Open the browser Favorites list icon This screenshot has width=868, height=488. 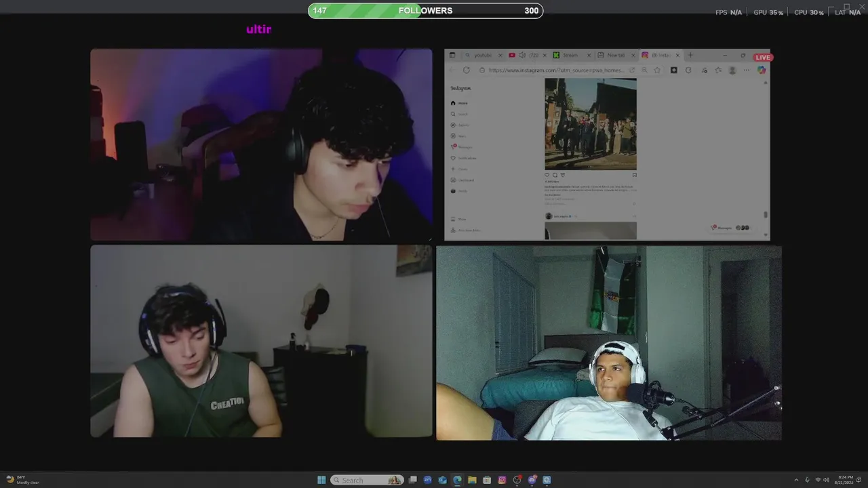(718, 70)
